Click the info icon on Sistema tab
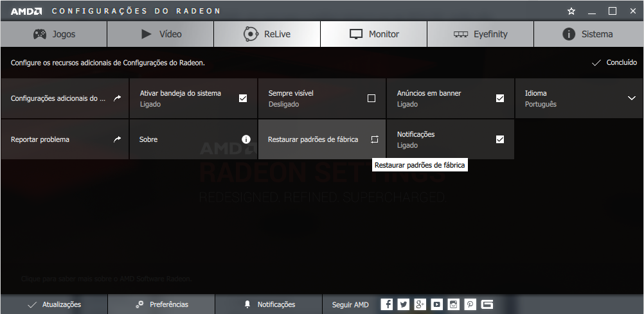This screenshot has width=644, height=314. (x=569, y=34)
